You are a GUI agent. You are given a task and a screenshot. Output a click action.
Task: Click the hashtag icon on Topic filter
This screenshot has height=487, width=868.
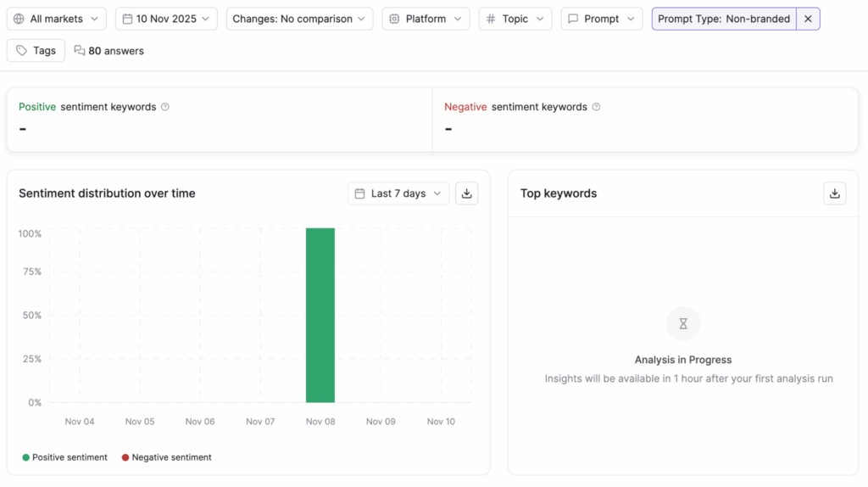coord(491,19)
